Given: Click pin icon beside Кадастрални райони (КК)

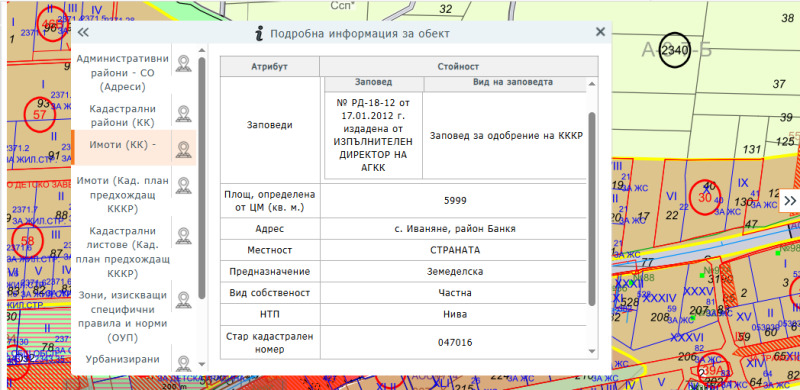Looking at the screenshot, I should click(x=183, y=114).
